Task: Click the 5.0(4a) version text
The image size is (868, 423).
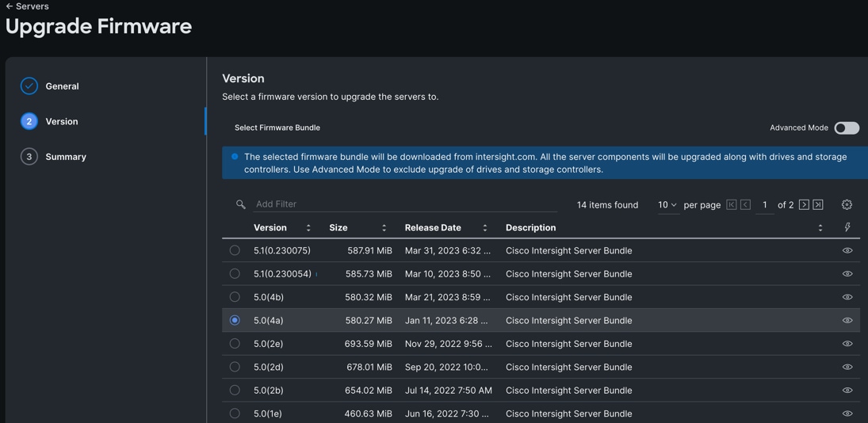Action: pyautogui.click(x=269, y=320)
